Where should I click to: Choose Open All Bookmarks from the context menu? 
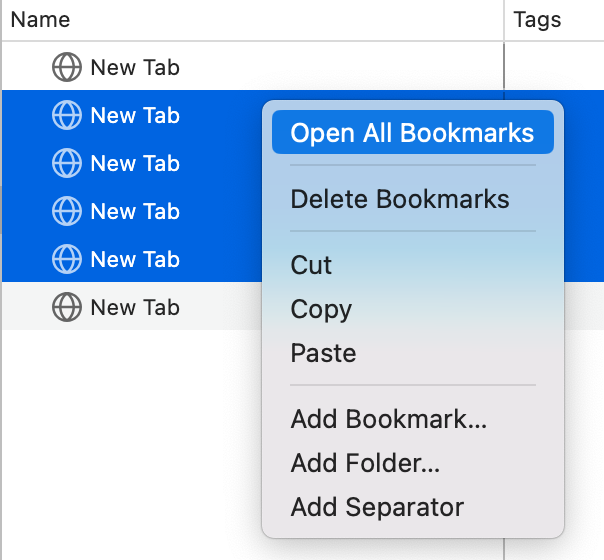(x=412, y=134)
